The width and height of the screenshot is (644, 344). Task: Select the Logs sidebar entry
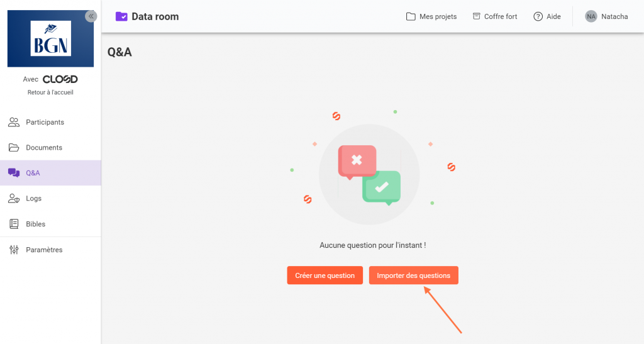point(34,199)
